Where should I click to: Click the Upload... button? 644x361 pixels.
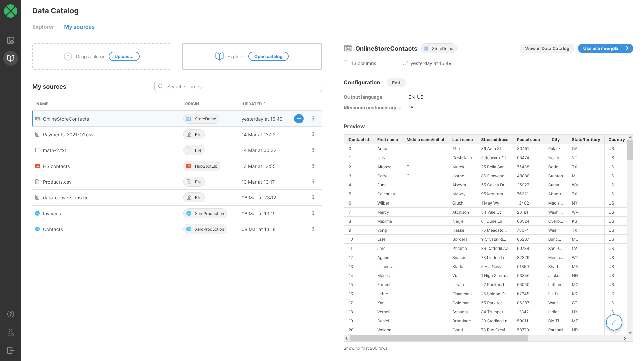coord(124,56)
